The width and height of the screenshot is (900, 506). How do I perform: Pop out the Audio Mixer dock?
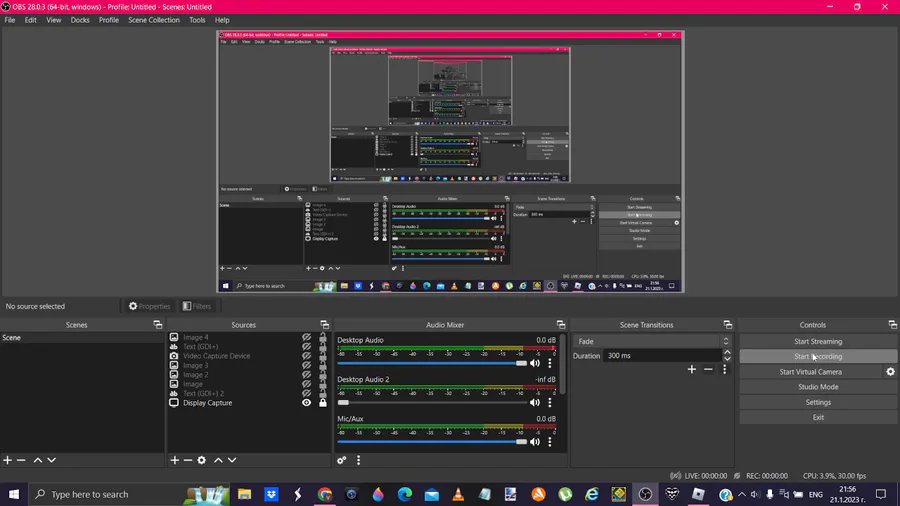(561, 325)
